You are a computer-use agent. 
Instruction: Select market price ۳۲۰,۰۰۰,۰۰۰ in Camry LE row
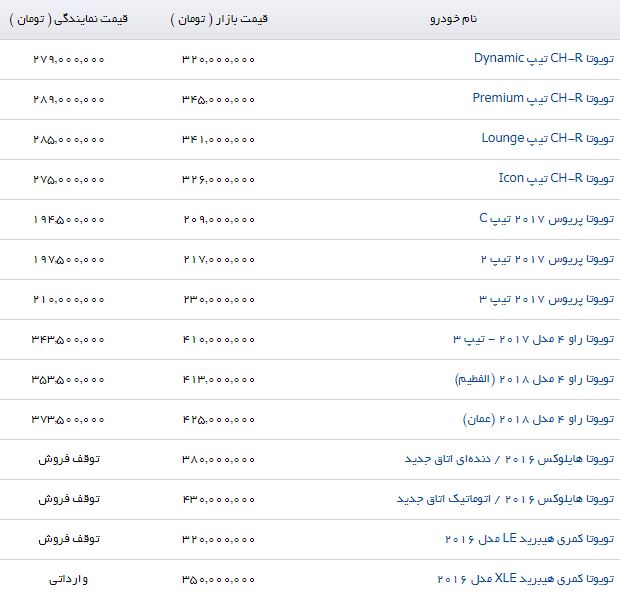(218, 539)
